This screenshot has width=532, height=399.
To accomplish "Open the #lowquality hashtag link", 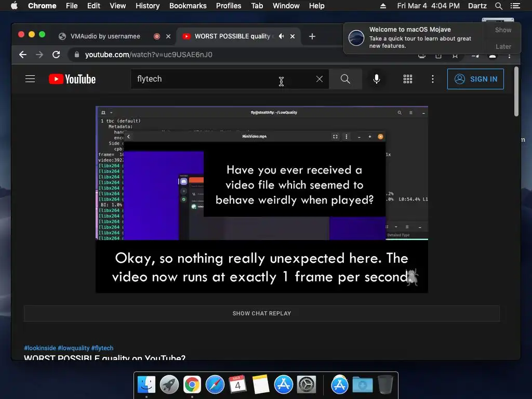I will 74,348.
